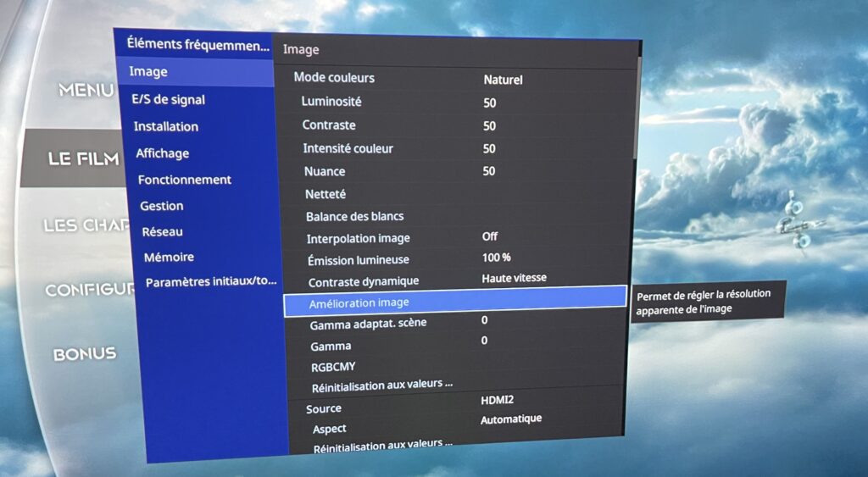The image size is (868, 477).
Task: Select LE FILM in the disc menu
Action: point(84,159)
